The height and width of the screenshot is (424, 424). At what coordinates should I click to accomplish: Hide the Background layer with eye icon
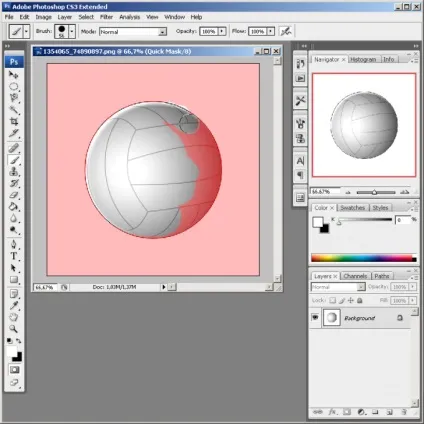click(315, 317)
